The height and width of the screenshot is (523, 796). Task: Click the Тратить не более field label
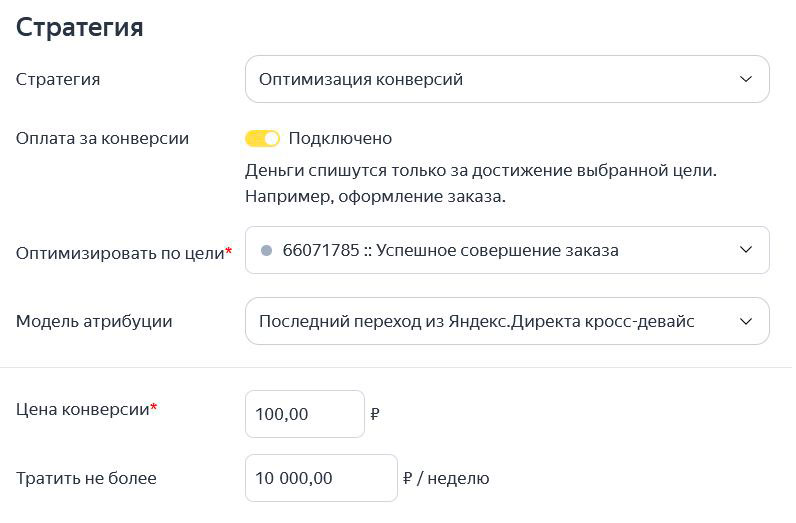[x=86, y=478]
